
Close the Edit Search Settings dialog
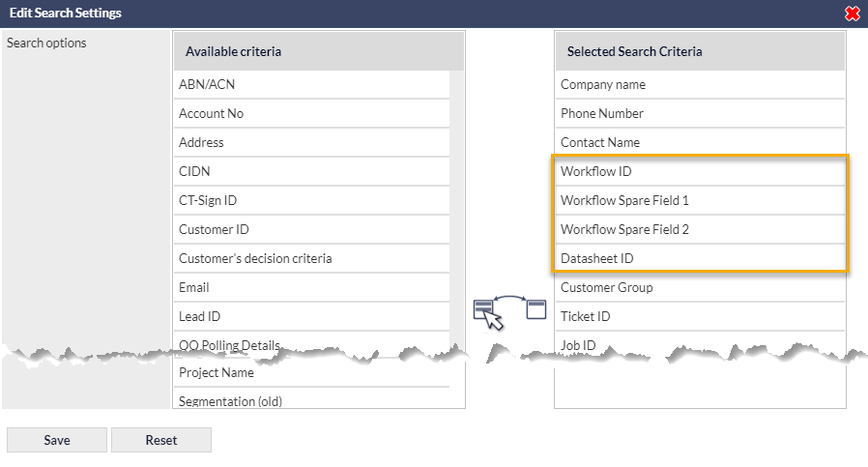click(x=852, y=14)
